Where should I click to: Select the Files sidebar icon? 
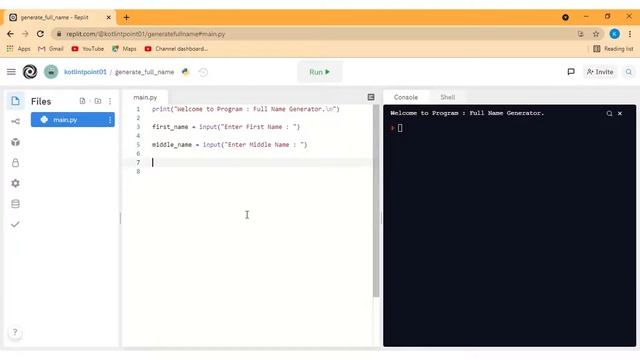pos(15,101)
